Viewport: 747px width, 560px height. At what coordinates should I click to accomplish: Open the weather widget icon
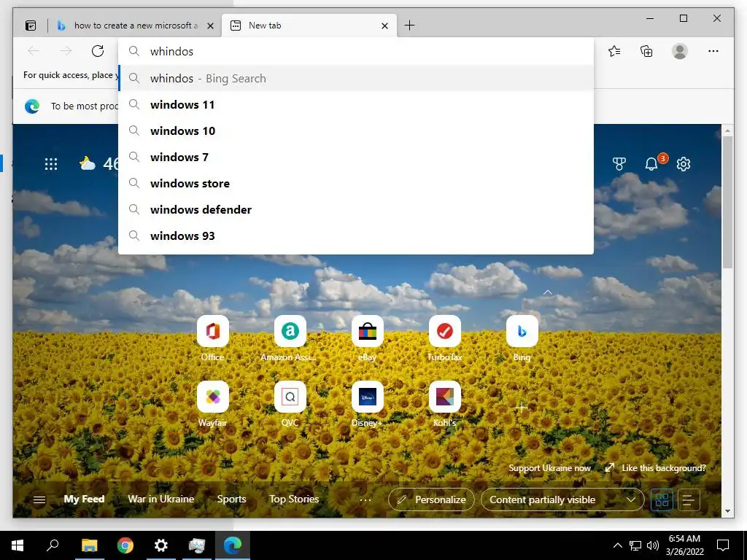[88, 164]
